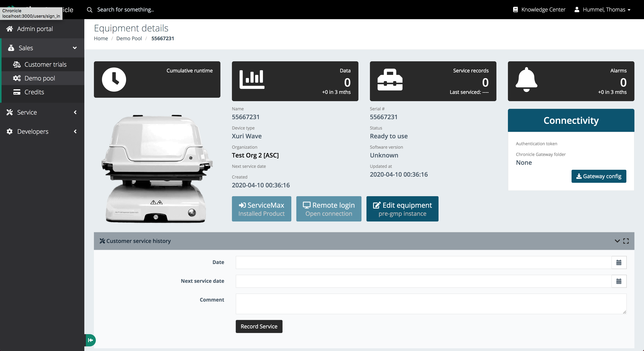644x351 pixels.
Task: Click the Demo Pool breadcrumb link
Action: (129, 39)
